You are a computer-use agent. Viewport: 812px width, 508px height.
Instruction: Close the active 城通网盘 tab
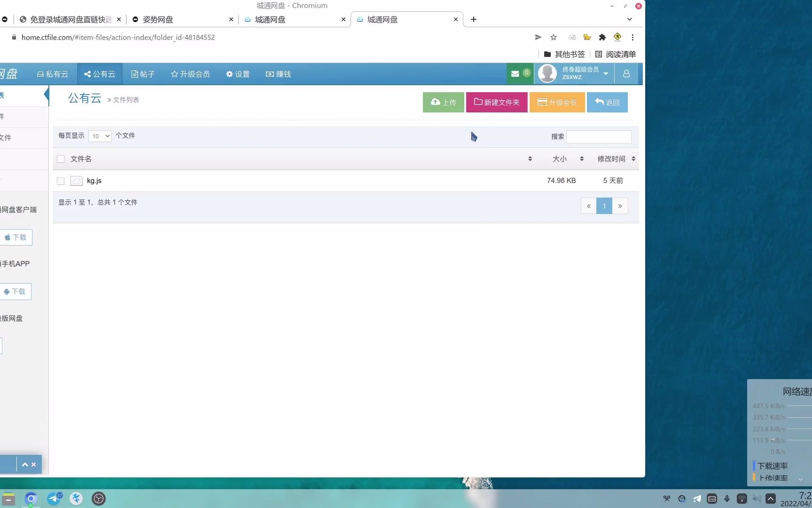[456, 19]
